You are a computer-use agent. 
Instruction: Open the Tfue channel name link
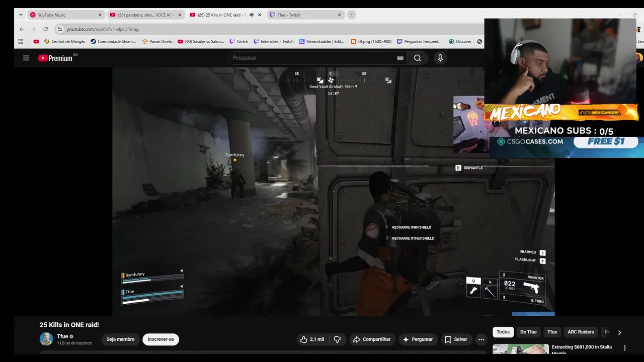coord(62,336)
